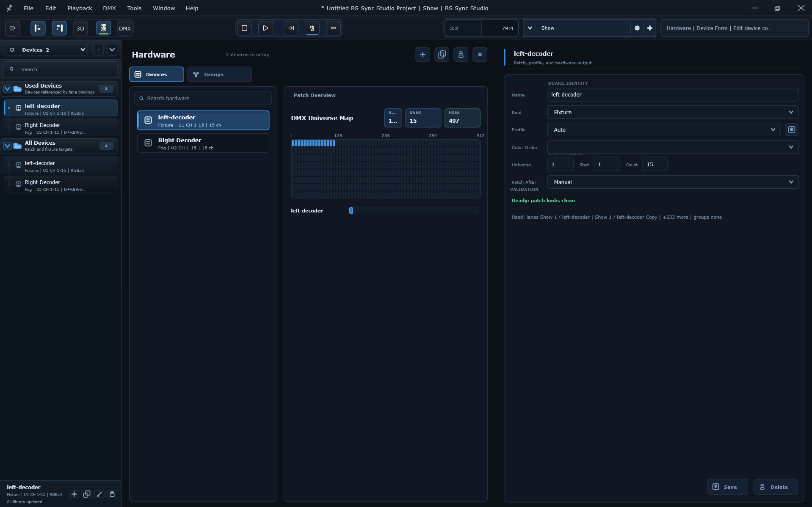Select Right Decoder under Used Devices
812x507 pixels.
pos(60,127)
